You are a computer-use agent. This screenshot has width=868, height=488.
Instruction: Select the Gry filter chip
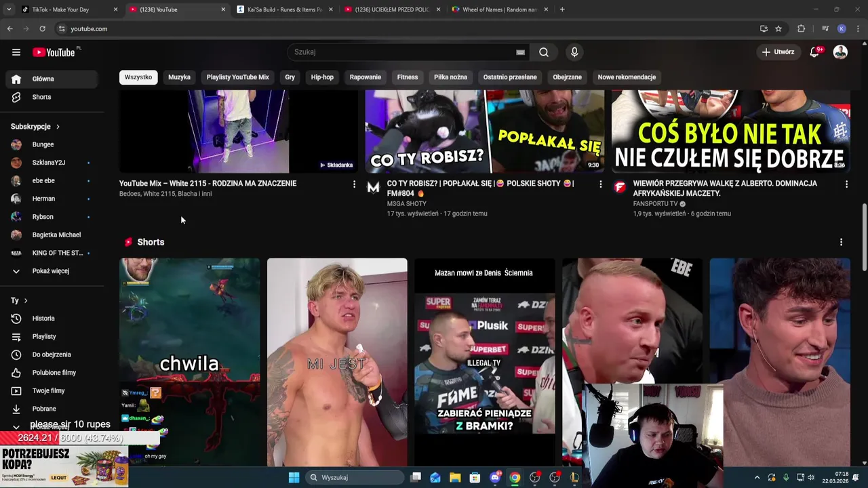tap(290, 77)
